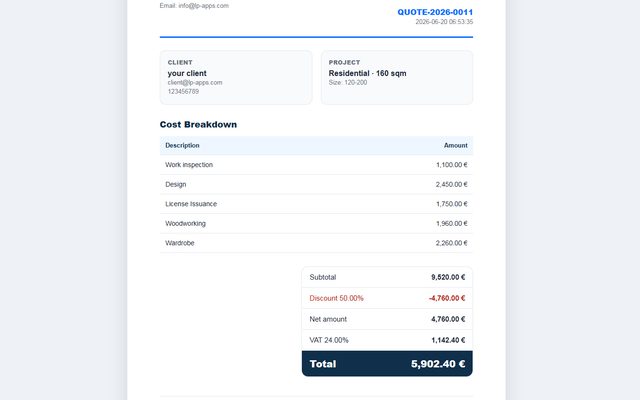Select the Residential - 160 sqm project title
Image resolution: width=640 pixels, height=400 pixels.
coord(367,73)
